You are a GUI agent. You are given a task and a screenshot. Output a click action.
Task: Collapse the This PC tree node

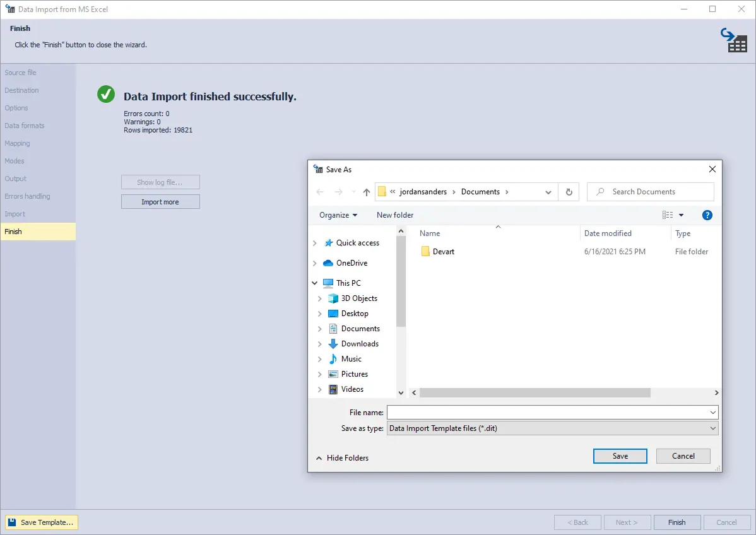pos(314,283)
